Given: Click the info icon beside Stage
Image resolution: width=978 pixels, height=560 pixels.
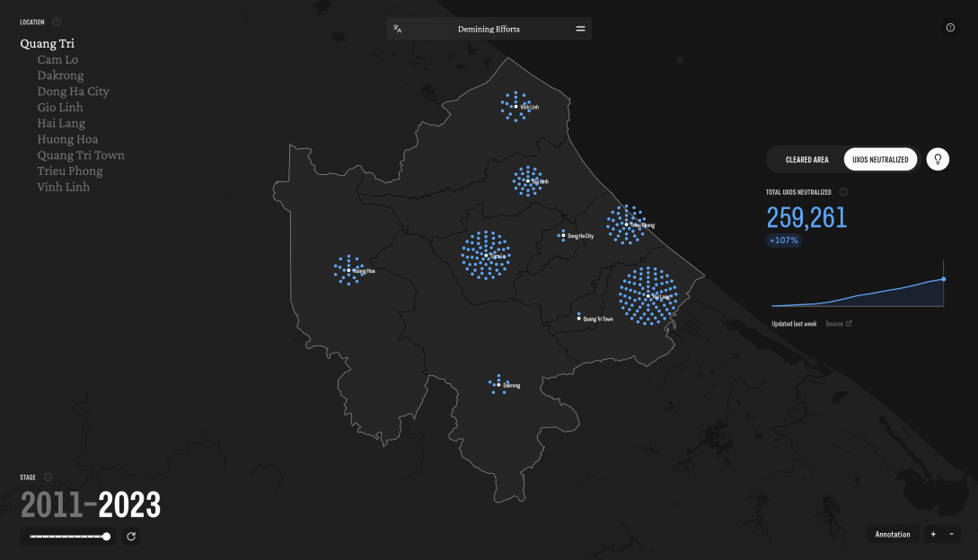Looking at the screenshot, I should pyautogui.click(x=48, y=477).
